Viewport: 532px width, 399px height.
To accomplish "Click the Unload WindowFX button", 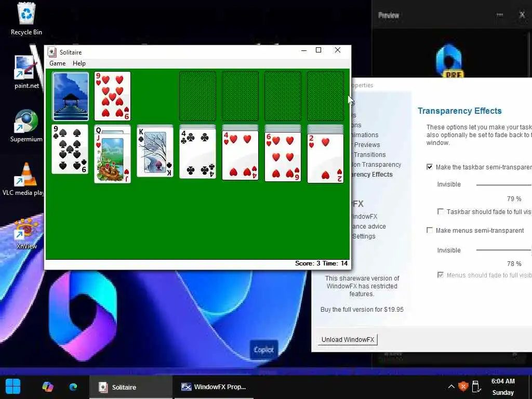I will click(348, 340).
